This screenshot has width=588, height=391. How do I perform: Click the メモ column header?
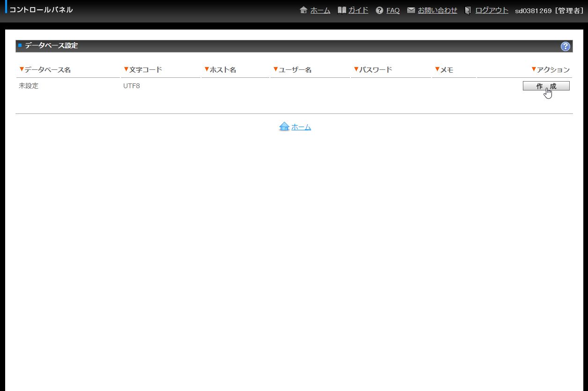click(x=444, y=70)
